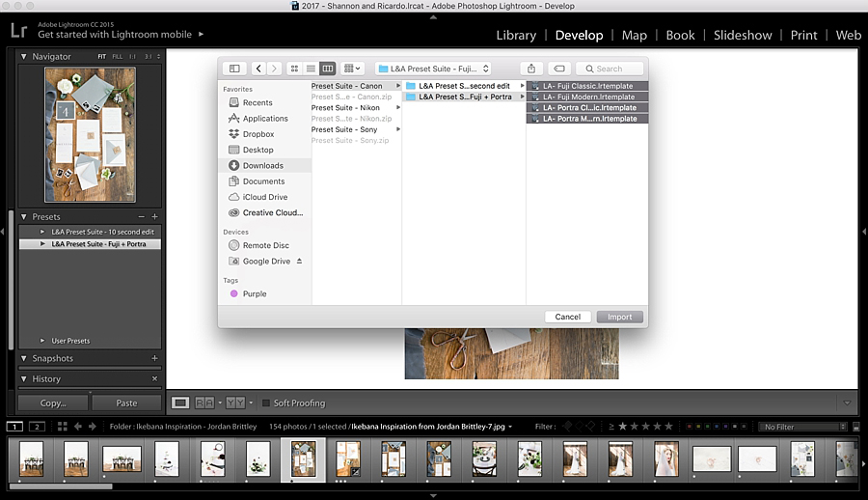Open Documents in Favorites sidebar
The height and width of the screenshot is (500, 868).
pos(263,181)
